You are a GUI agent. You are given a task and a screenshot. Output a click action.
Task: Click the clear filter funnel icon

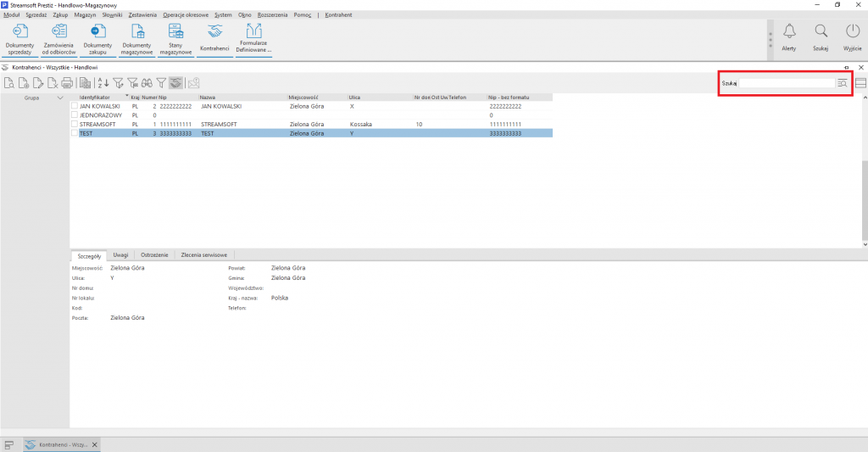point(132,83)
